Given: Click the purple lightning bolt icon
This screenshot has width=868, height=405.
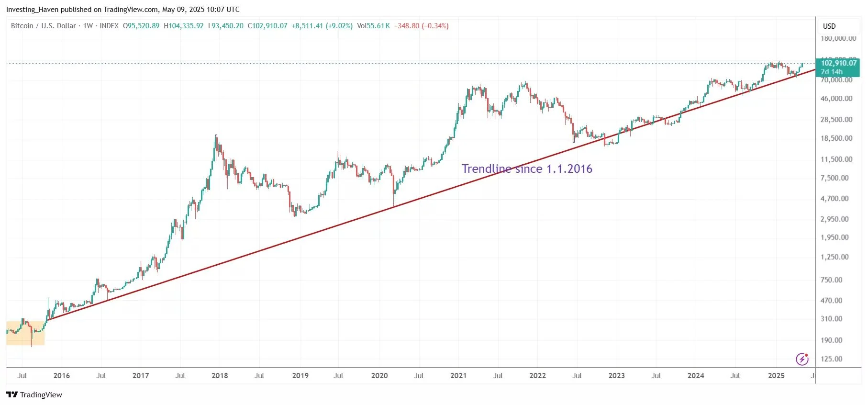Looking at the screenshot, I should click(x=802, y=359).
